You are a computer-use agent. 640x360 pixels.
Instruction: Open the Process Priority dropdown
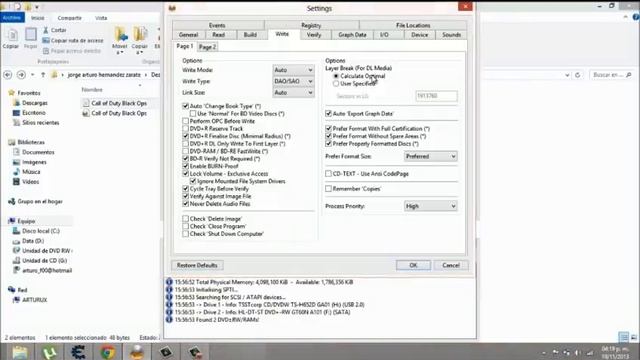pos(430,206)
